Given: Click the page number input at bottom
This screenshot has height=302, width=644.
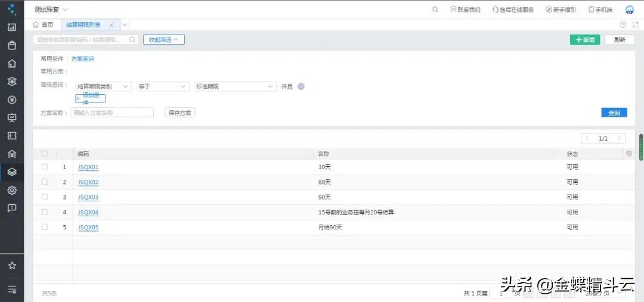Looking at the screenshot, I should click(x=501, y=294).
